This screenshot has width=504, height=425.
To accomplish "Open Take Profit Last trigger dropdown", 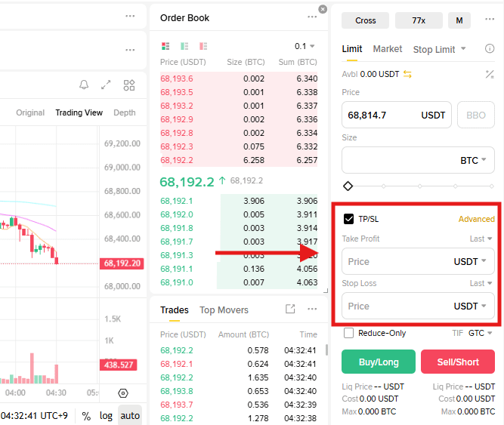I will pos(481,239).
